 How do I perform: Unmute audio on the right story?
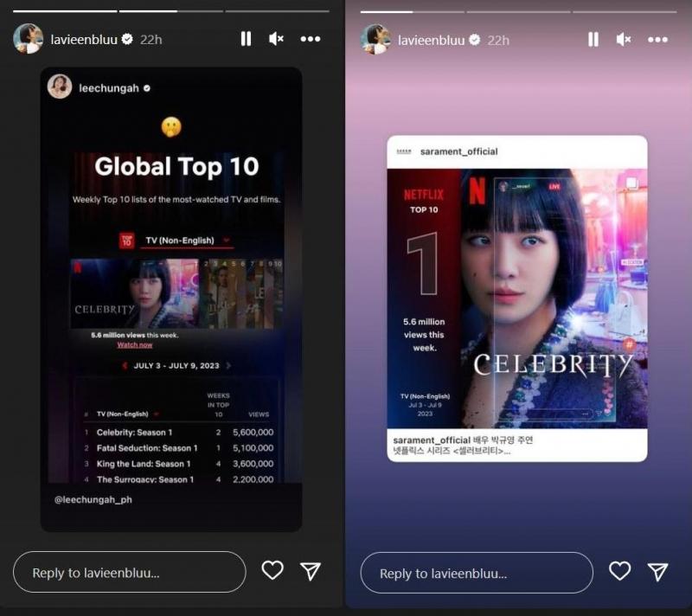[624, 39]
